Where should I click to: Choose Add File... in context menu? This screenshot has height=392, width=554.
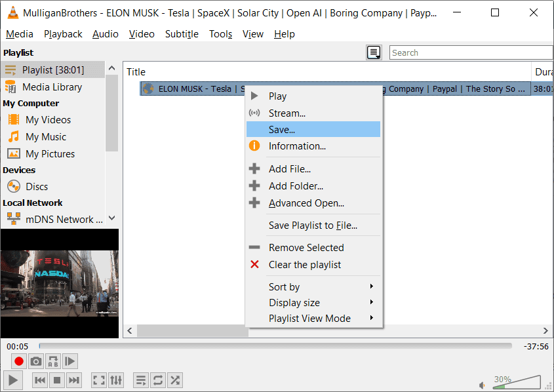[x=313, y=169]
